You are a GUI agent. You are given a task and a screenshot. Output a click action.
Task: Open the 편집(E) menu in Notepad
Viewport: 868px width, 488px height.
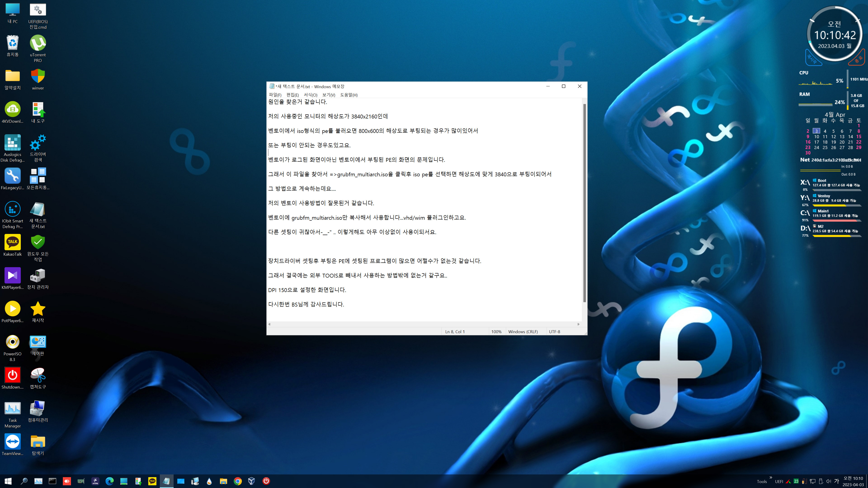(x=292, y=95)
